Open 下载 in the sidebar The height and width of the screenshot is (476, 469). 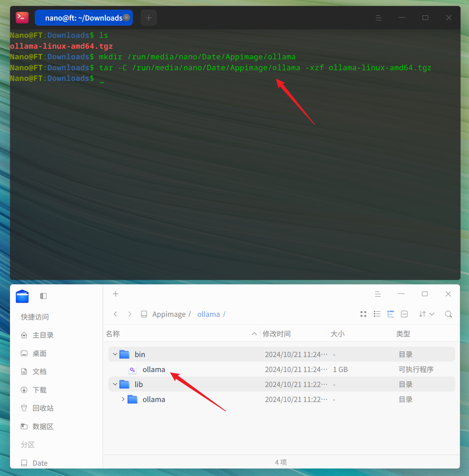pyautogui.click(x=39, y=390)
